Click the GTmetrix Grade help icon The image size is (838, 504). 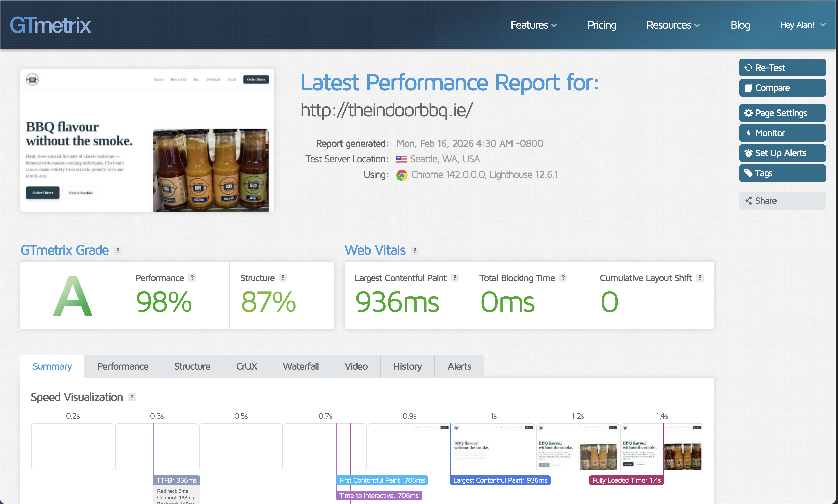118,251
